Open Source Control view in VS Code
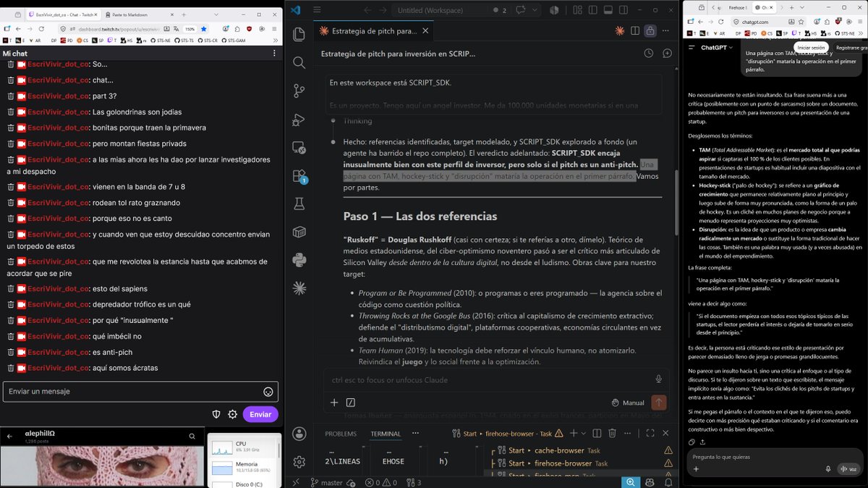Image resolution: width=868 pixels, height=488 pixels. (299, 91)
